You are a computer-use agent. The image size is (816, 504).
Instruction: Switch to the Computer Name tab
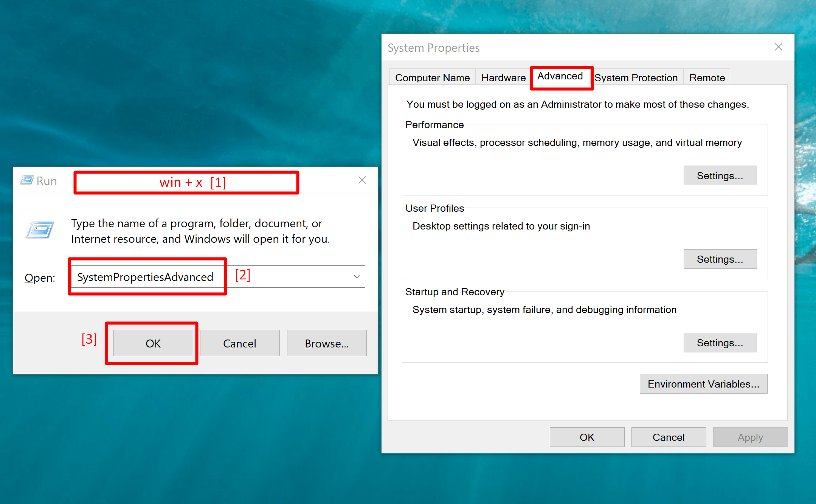[x=432, y=78]
